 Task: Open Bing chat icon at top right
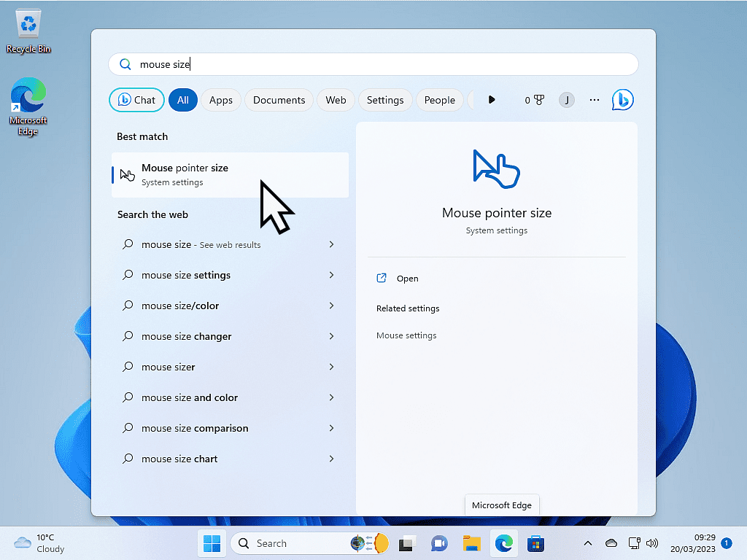(622, 100)
